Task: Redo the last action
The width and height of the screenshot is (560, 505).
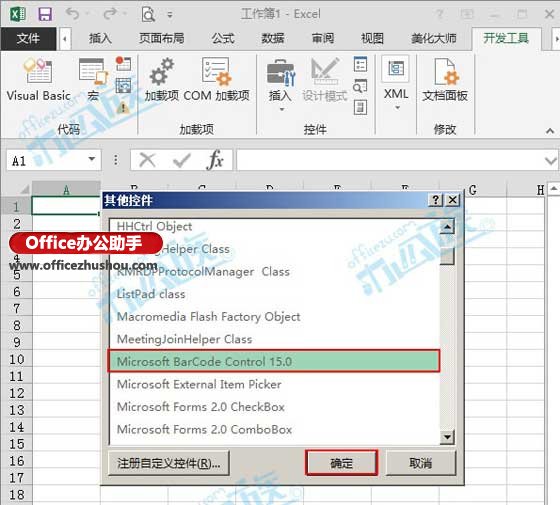Action: (110, 14)
